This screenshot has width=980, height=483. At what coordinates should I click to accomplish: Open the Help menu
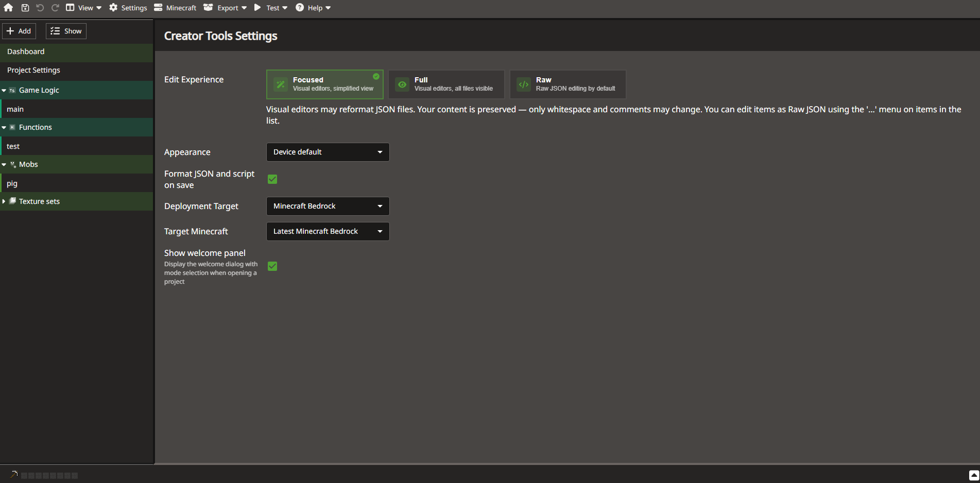tap(313, 8)
